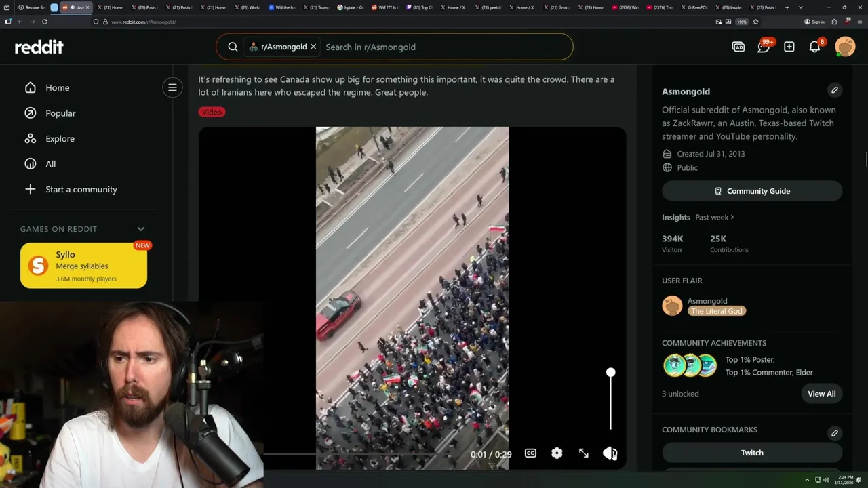Go back in browser history
This screenshot has height=488, width=868.
tap(20, 22)
